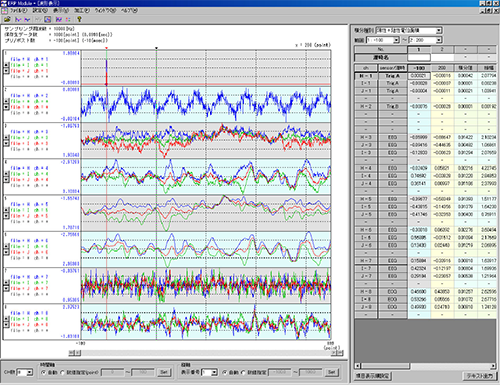Viewport: 500px width, 385px height.
Task: Click the yellow help question mark icon
Action: (79, 19)
